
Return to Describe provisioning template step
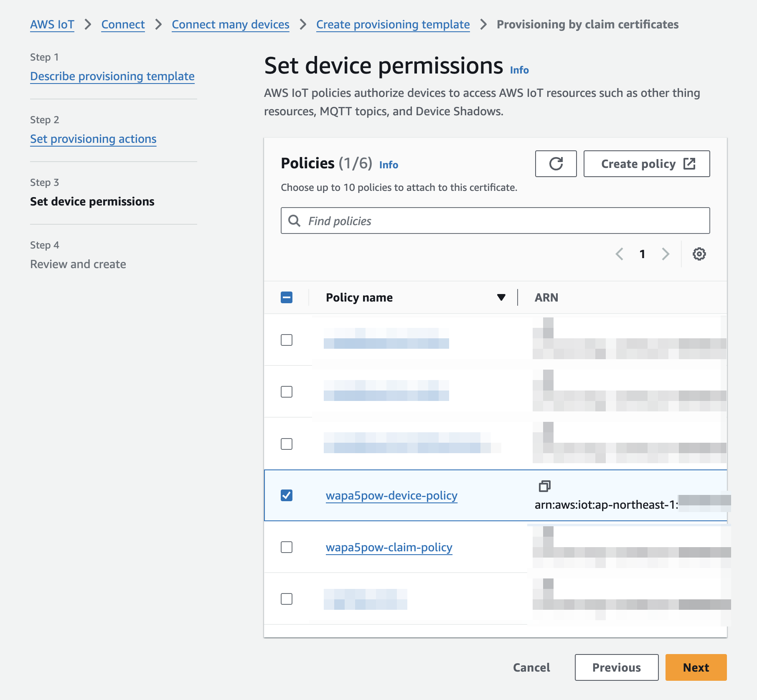(112, 76)
